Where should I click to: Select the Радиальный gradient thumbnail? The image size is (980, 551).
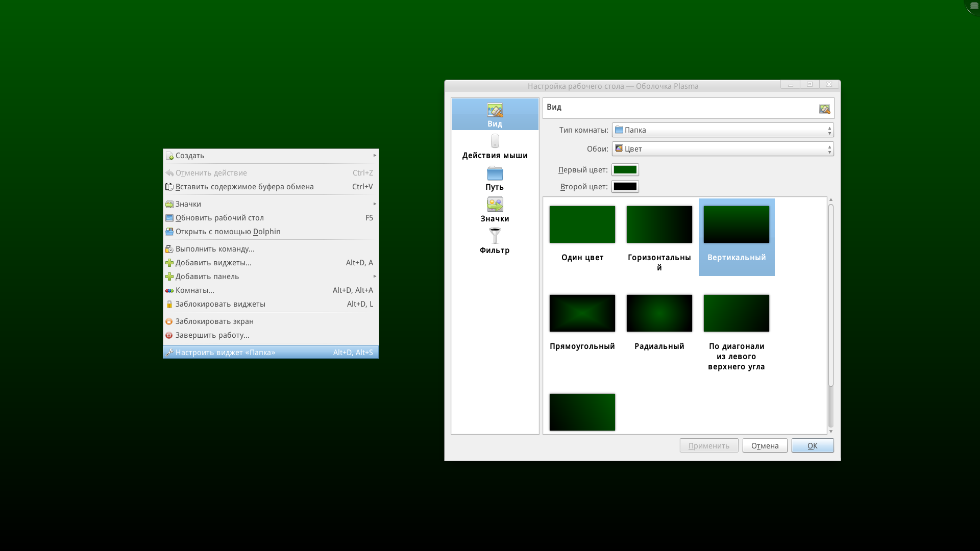659,313
